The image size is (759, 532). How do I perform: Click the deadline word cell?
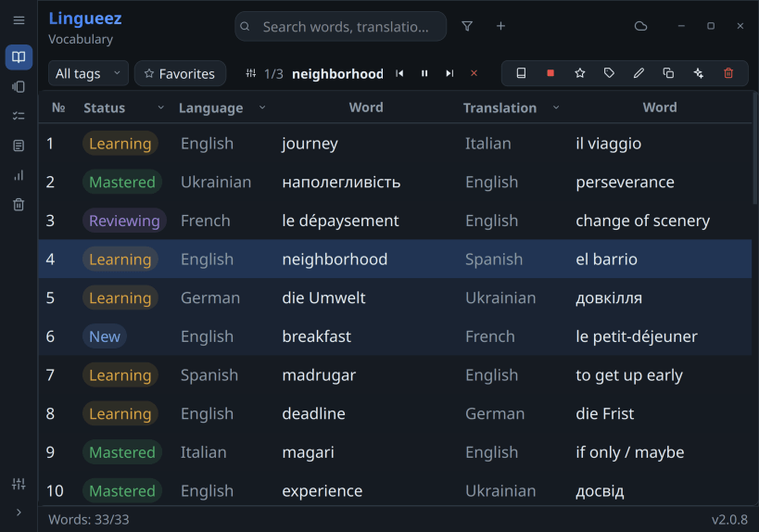(x=313, y=414)
